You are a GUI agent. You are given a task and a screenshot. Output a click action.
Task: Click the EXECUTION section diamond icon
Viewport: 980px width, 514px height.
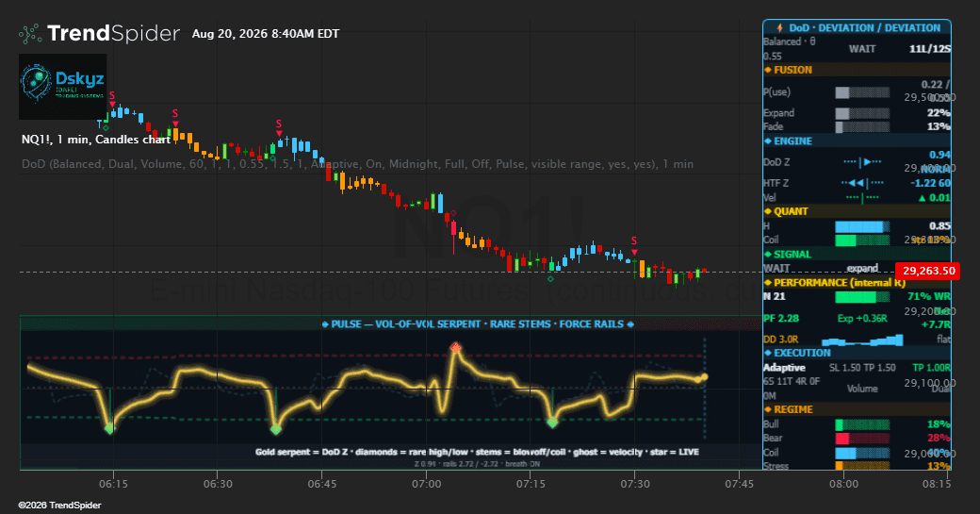click(x=768, y=354)
